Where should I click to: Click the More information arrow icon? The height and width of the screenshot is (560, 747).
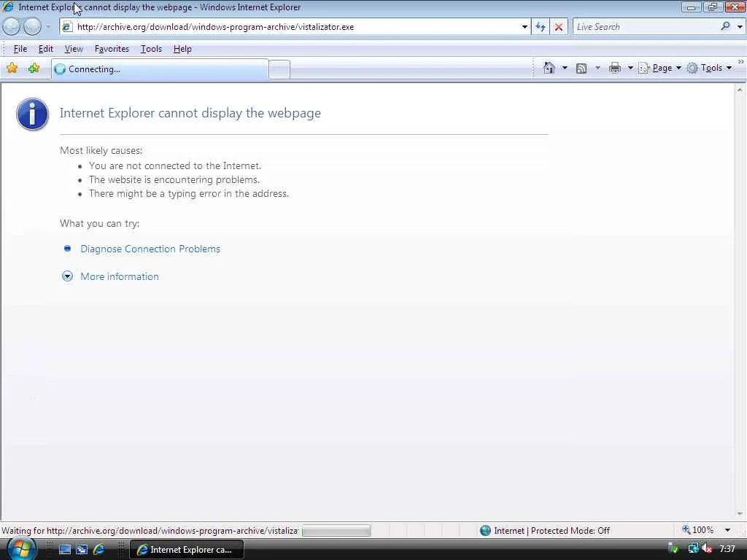67,276
